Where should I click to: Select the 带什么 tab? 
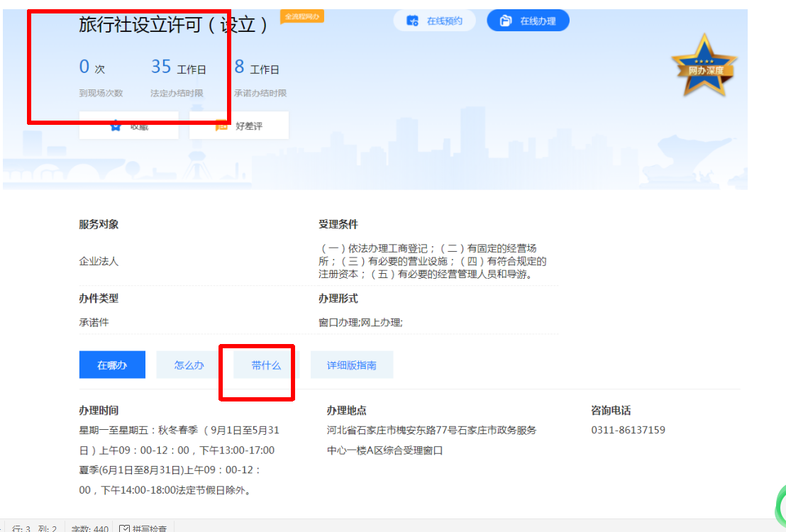click(266, 365)
